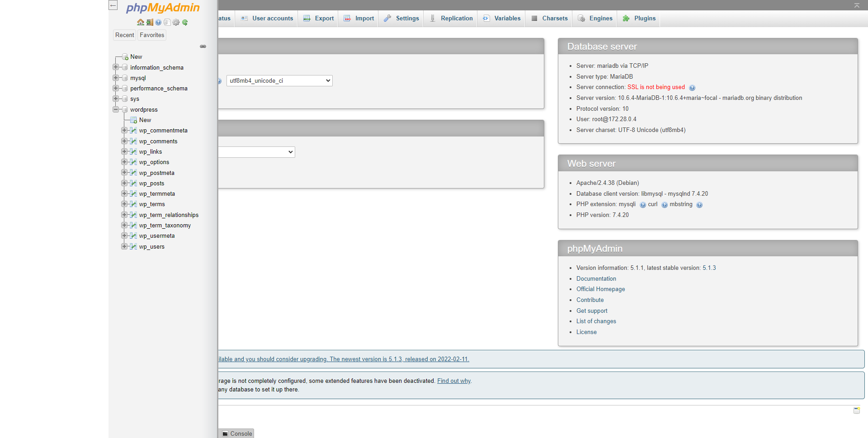Viewport: 868px width, 438px height.
Task: Expand the sys database node
Action: click(x=116, y=98)
